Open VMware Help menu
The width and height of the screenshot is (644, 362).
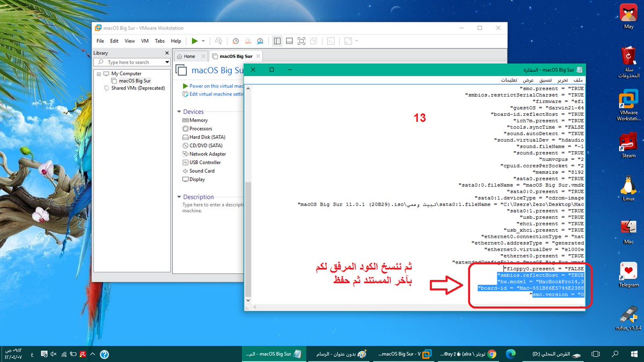click(176, 41)
